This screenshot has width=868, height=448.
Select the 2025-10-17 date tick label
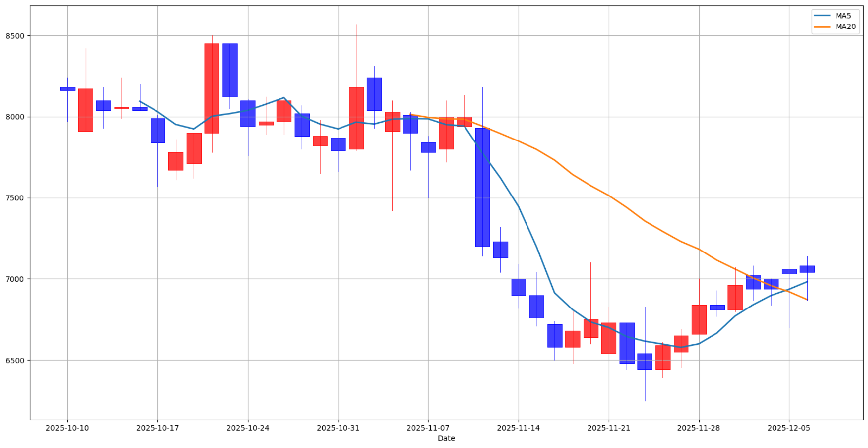pyautogui.click(x=157, y=428)
